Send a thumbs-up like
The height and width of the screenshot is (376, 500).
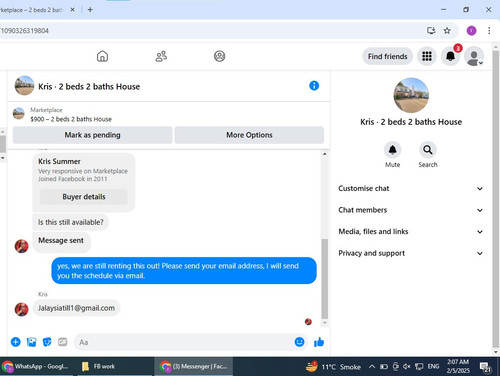pyautogui.click(x=319, y=342)
